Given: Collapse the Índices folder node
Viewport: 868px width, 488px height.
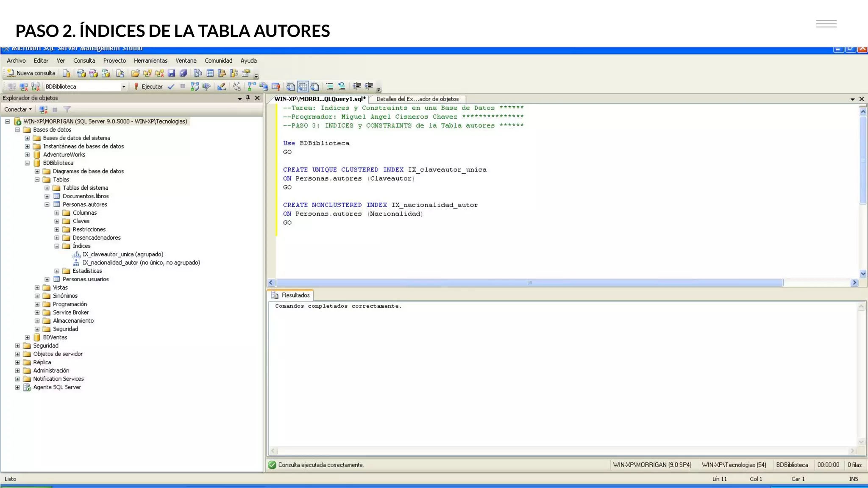Looking at the screenshot, I should [x=57, y=246].
